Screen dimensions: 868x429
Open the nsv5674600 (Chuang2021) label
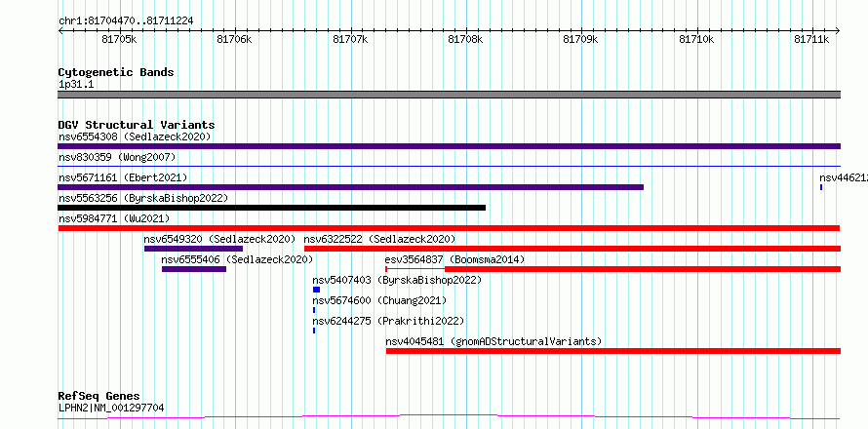[x=379, y=300]
